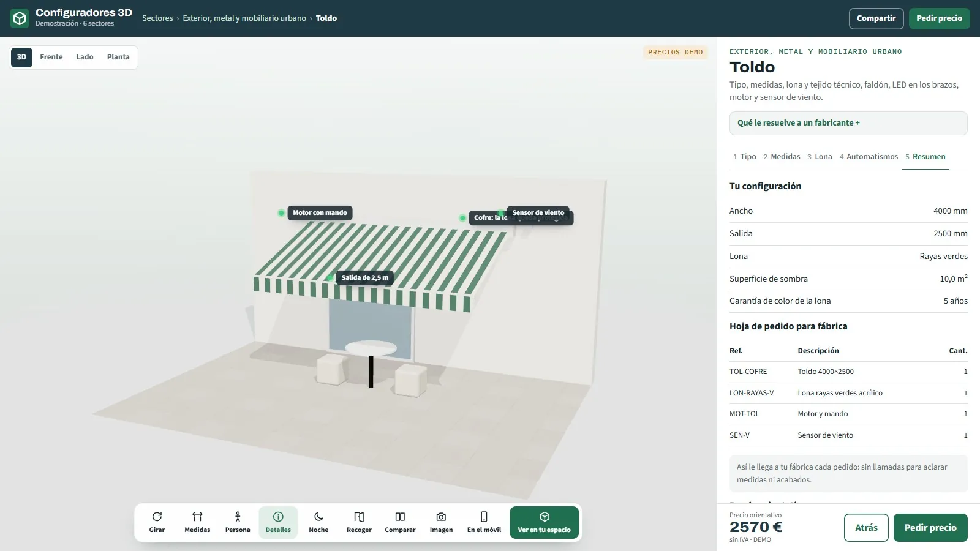The width and height of the screenshot is (980, 551).
Task: Retract the awning with Recoger
Action: (359, 522)
